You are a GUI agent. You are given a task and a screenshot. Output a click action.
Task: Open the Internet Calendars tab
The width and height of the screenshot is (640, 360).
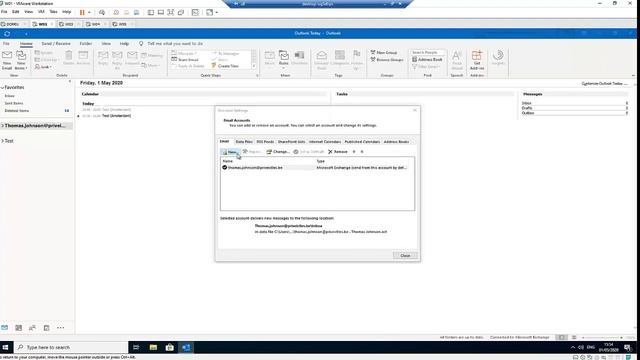(325, 142)
